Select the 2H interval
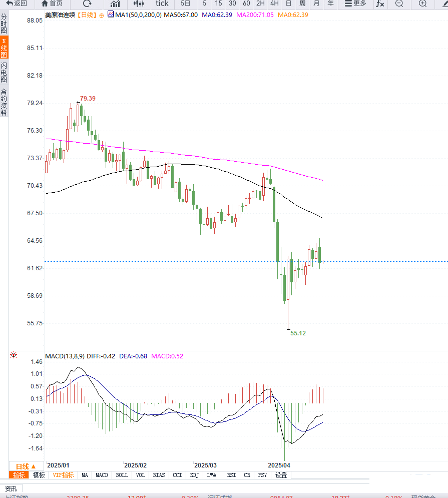 pyautogui.click(x=260, y=4)
